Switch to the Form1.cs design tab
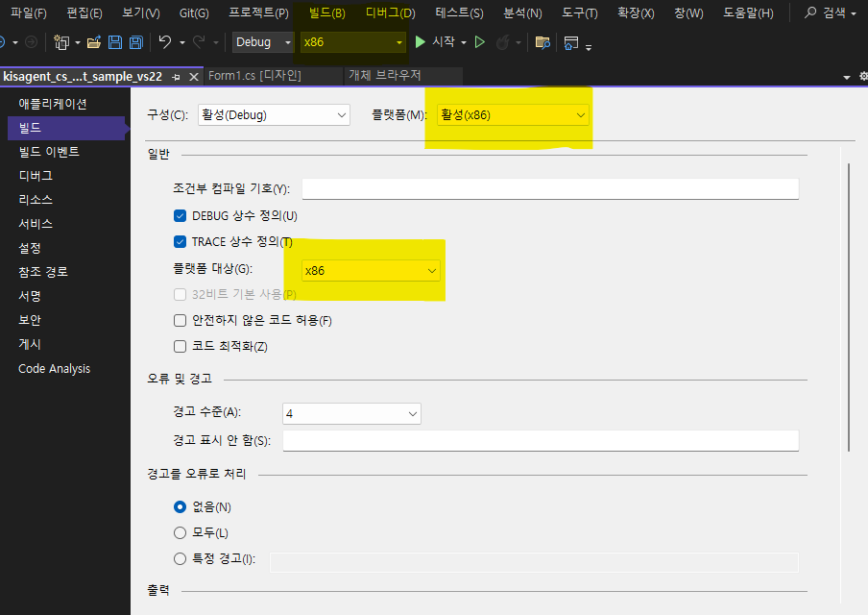868x615 pixels. tap(254, 76)
